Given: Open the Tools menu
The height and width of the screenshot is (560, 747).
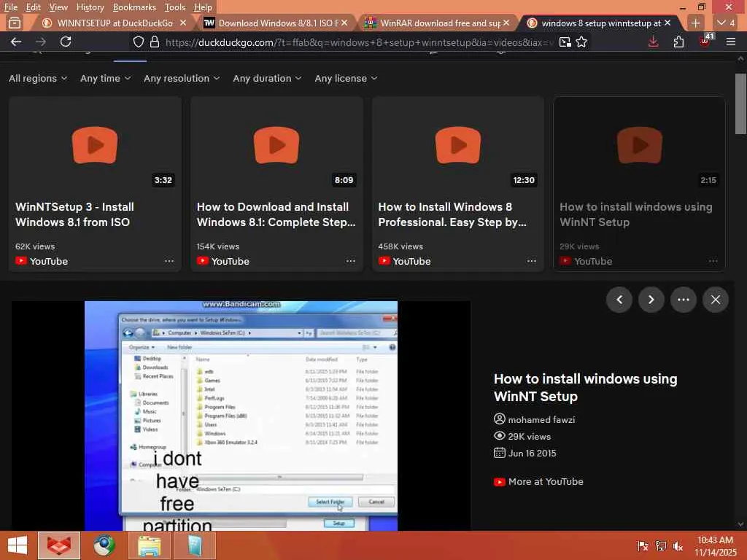Looking at the screenshot, I should (175, 7).
